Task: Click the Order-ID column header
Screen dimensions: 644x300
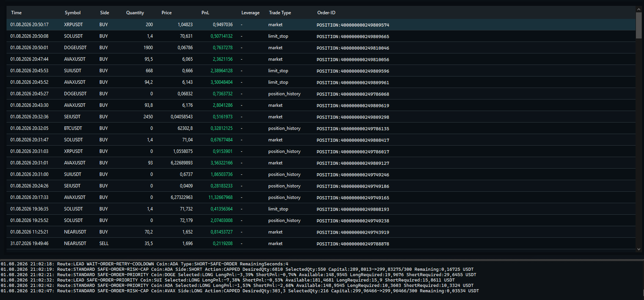Action: point(326,13)
